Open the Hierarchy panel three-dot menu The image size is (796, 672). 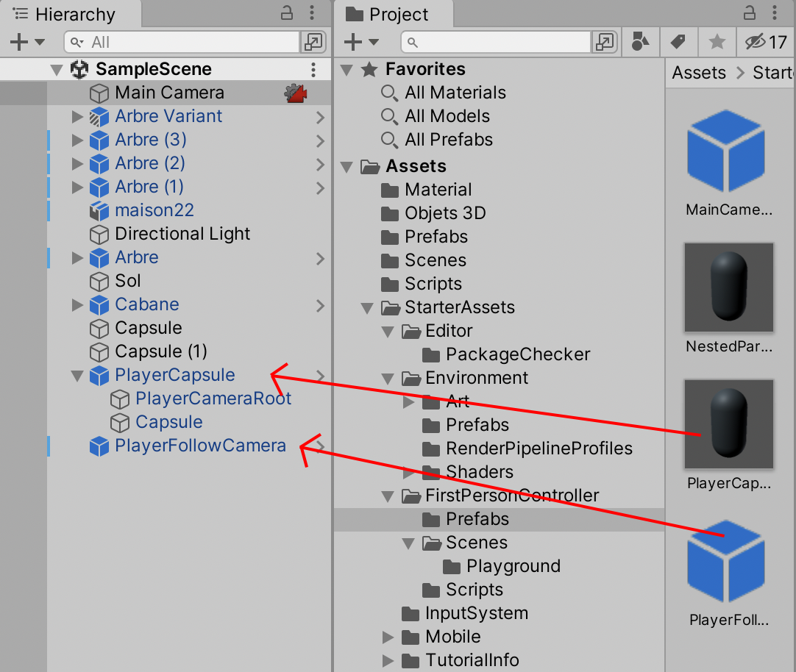[x=313, y=13]
